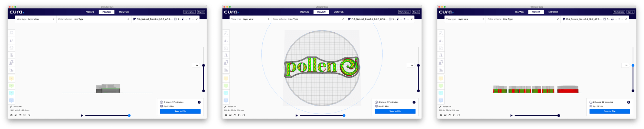Open PREPARE stage in left window
This screenshot has width=644, height=129.
pos(90,12)
